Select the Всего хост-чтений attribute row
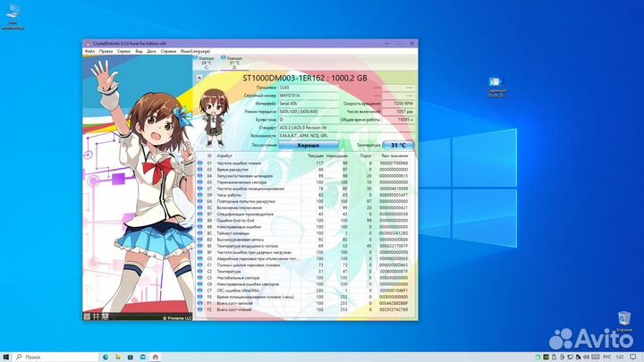Viewport: 644px width, 362px height. [x=303, y=309]
